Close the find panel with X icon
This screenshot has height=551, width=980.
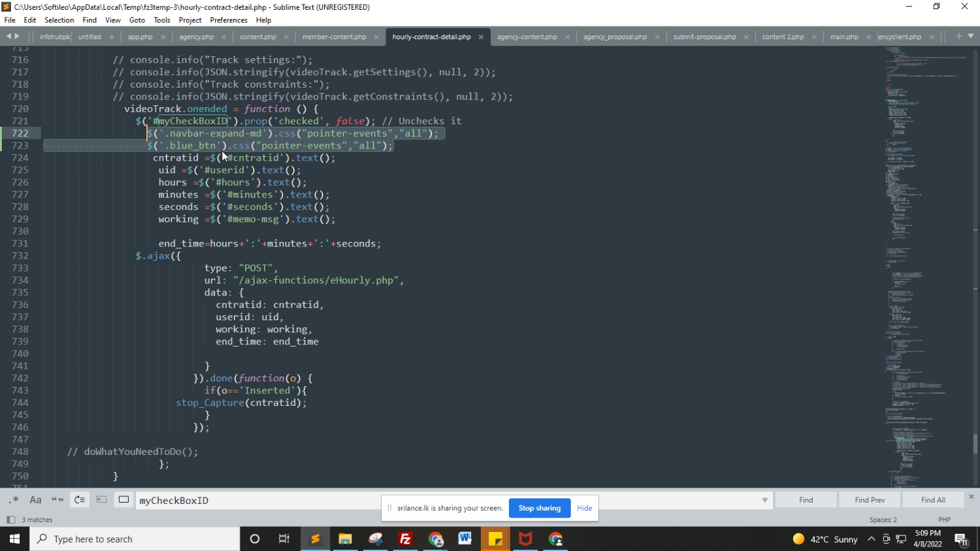971,497
